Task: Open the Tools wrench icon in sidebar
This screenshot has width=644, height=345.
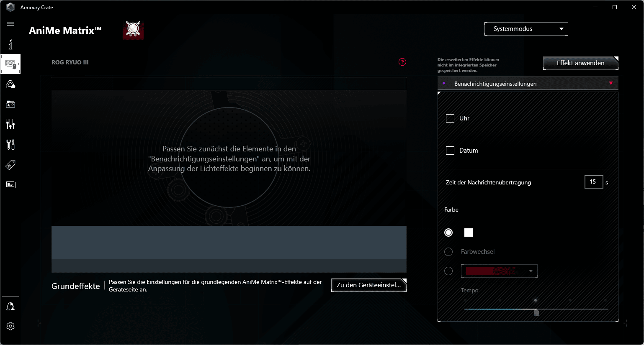Action: point(10,144)
